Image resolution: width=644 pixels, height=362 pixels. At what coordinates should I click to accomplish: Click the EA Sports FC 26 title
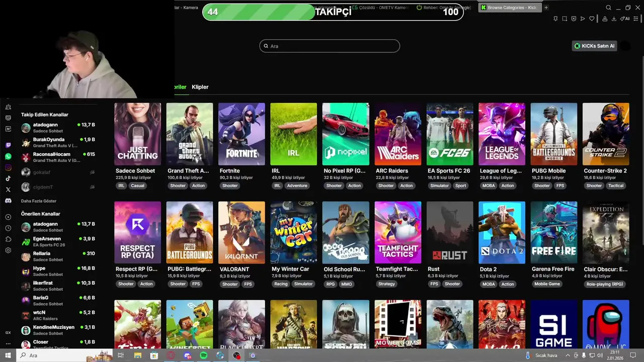tap(449, 171)
